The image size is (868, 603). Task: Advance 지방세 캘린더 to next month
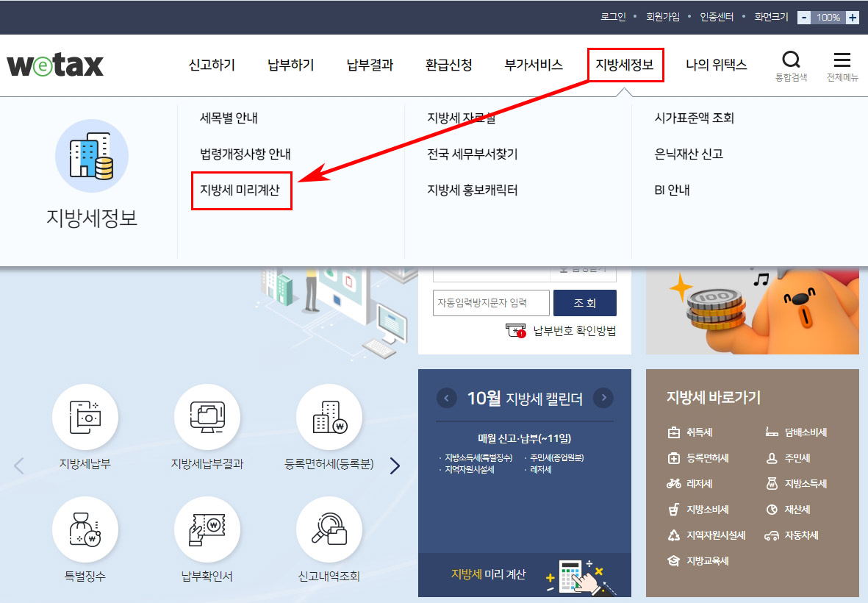click(x=603, y=398)
